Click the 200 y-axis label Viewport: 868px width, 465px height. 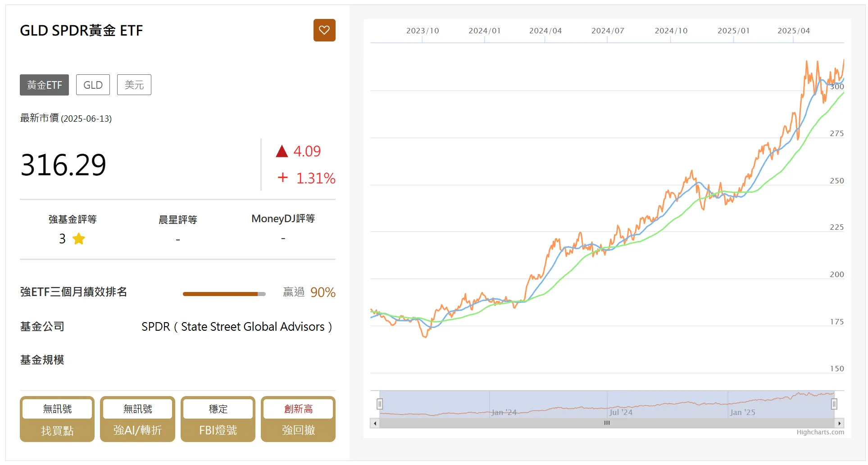837,274
